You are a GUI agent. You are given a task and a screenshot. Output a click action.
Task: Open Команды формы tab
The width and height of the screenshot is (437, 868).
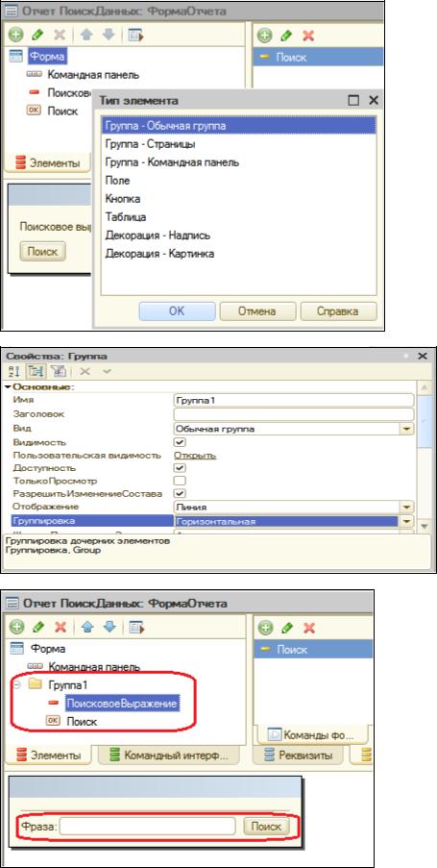(x=311, y=735)
